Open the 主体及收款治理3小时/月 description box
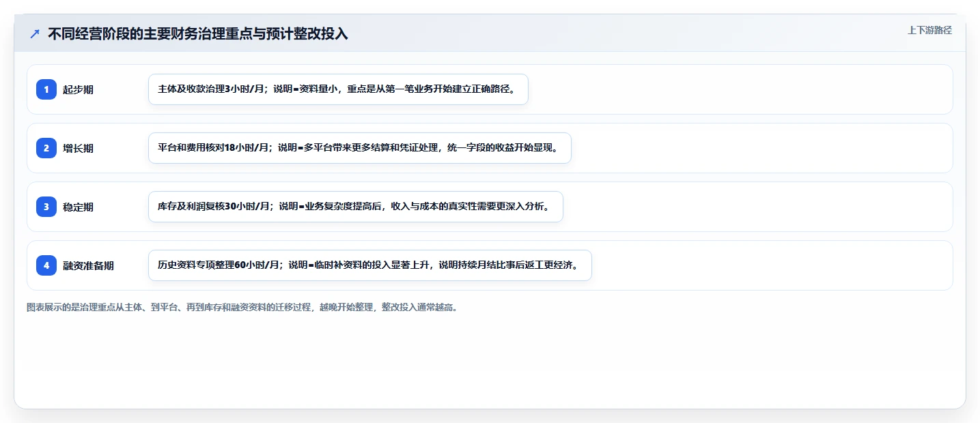This screenshot has width=980, height=423. [x=338, y=89]
